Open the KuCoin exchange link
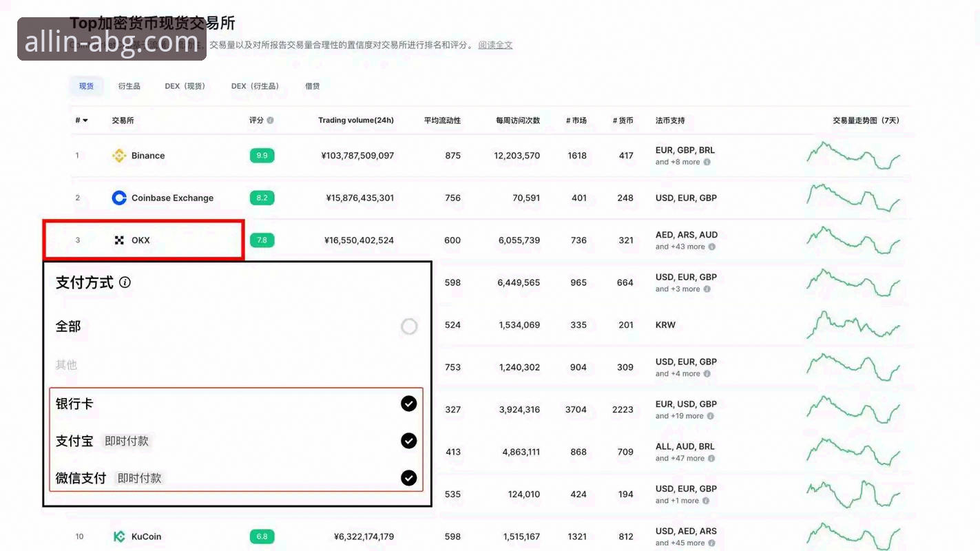 [x=146, y=537]
